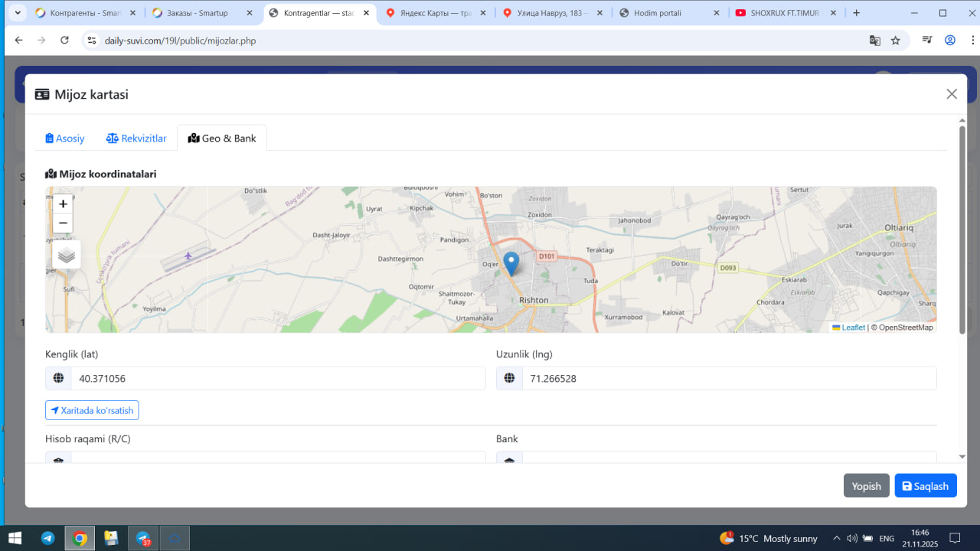
Task: Open the Windows notification center
Action: click(x=955, y=538)
